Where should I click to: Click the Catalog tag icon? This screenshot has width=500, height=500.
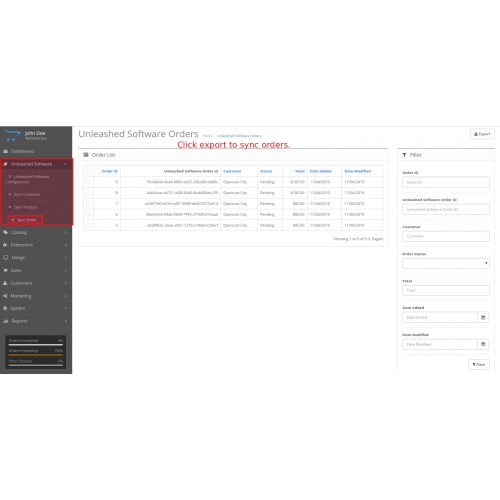(5, 232)
